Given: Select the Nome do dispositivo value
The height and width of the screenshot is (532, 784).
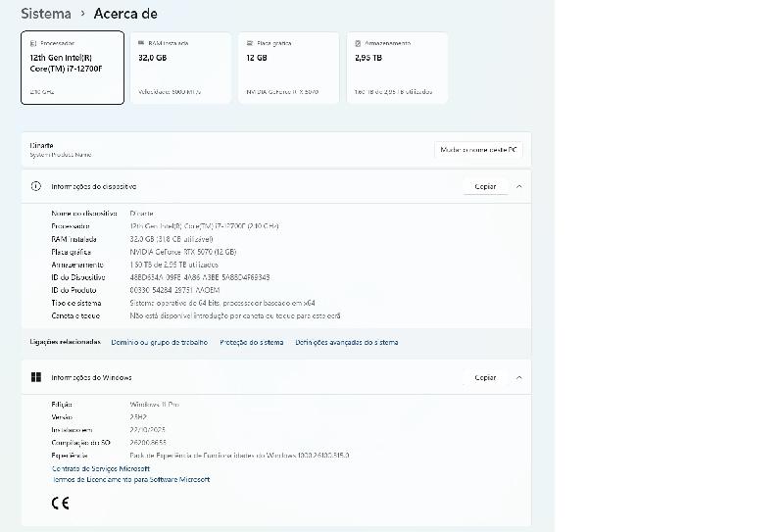Looking at the screenshot, I should pyautogui.click(x=141, y=214).
